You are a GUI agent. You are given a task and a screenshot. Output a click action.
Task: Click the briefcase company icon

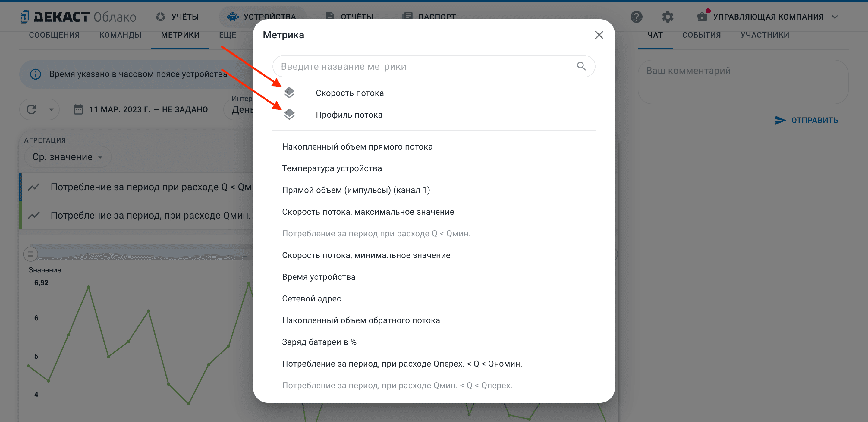click(x=702, y=17)
